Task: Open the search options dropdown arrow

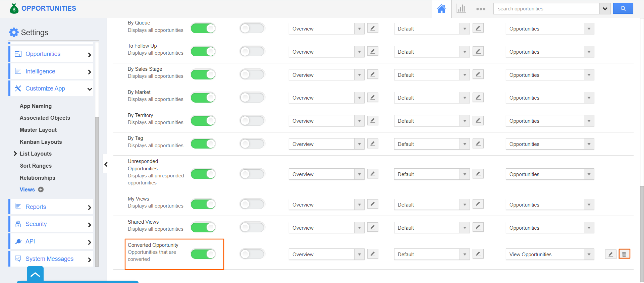Action: pos(605,9)
